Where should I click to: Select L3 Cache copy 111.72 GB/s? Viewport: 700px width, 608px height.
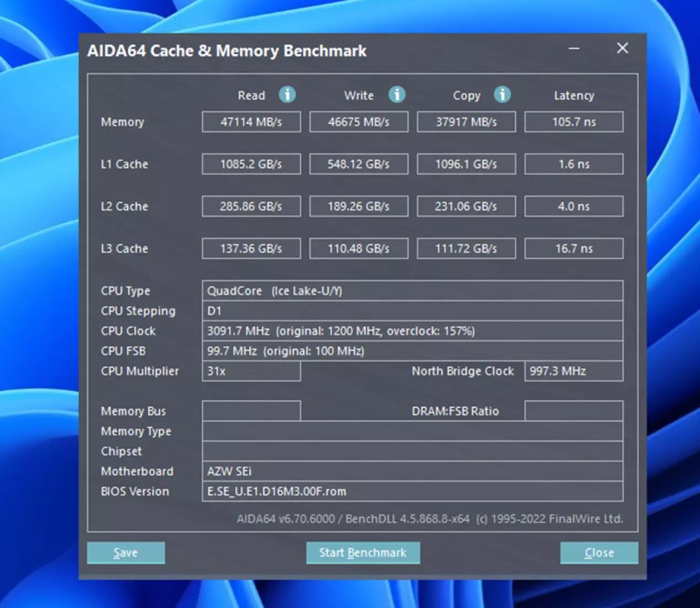click(x=466, y=249)
